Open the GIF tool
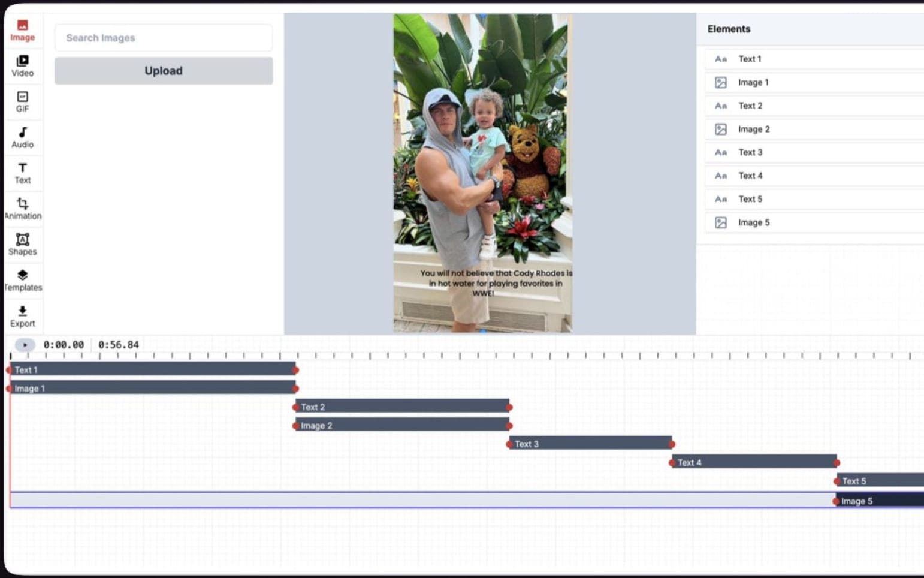Image resolution: width=924 pixels, height=578 pixels. pos(22,102)
